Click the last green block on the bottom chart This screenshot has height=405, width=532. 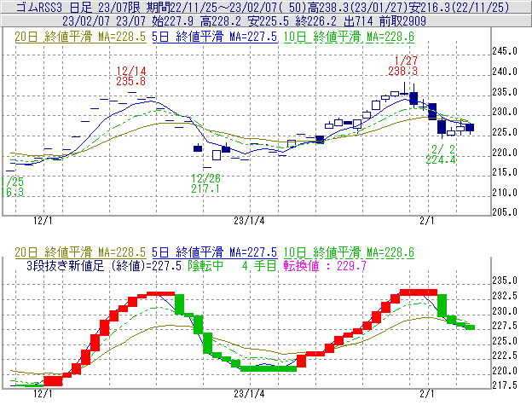471,327
